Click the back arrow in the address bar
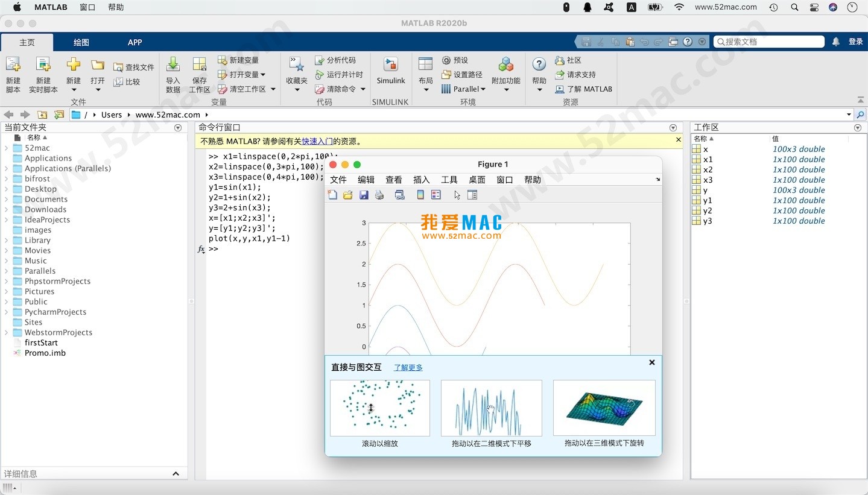 click(x=8, y=115)
